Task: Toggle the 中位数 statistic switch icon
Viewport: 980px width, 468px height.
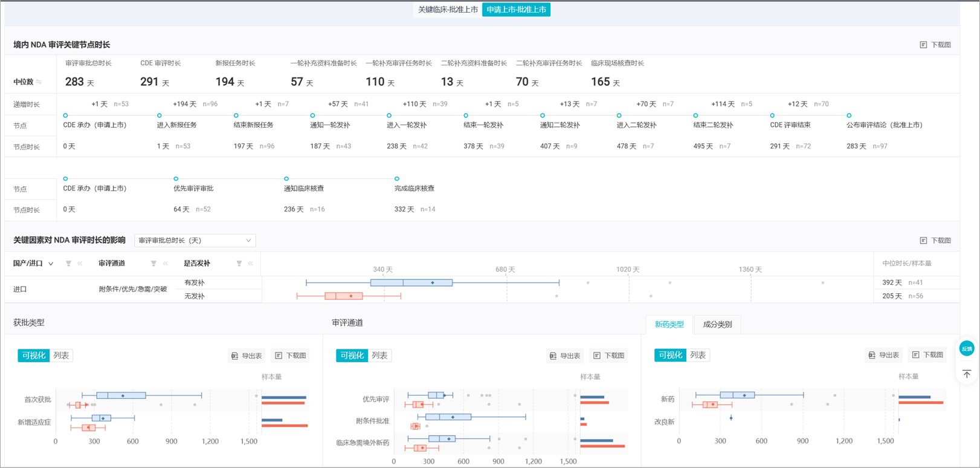Action: coord(39,82)
